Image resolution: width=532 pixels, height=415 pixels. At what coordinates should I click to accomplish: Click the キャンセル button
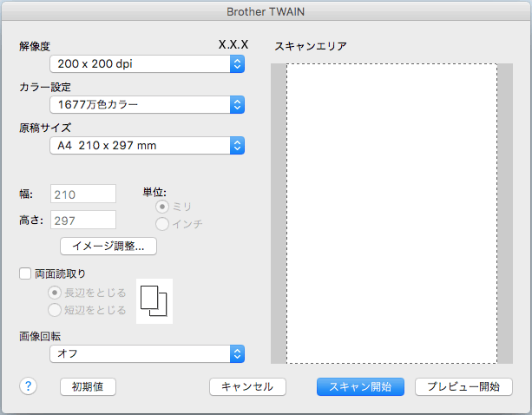(x=247, y=386)
